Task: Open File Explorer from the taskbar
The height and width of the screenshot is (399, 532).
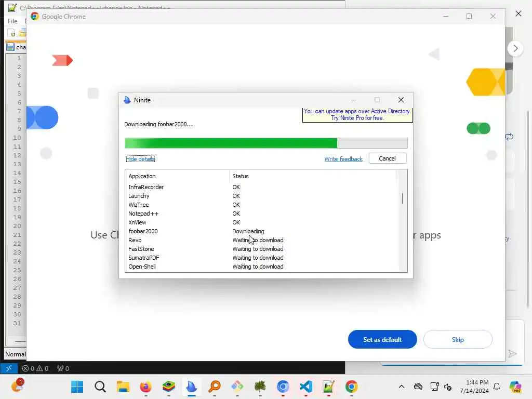Action: (123, 387)
